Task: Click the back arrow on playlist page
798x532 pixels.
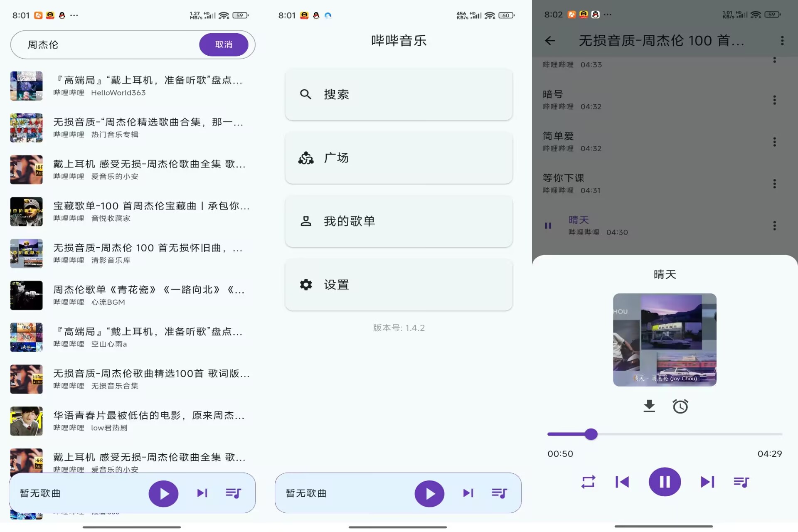Action: [550, 41]
